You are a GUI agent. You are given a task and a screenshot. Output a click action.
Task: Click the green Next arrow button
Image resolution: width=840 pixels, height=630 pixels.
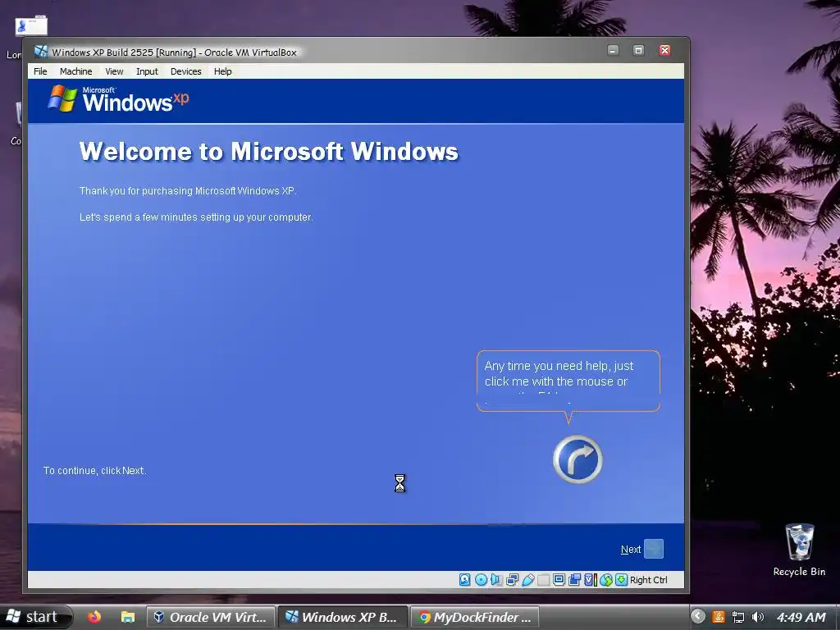[x=654, y=549]
